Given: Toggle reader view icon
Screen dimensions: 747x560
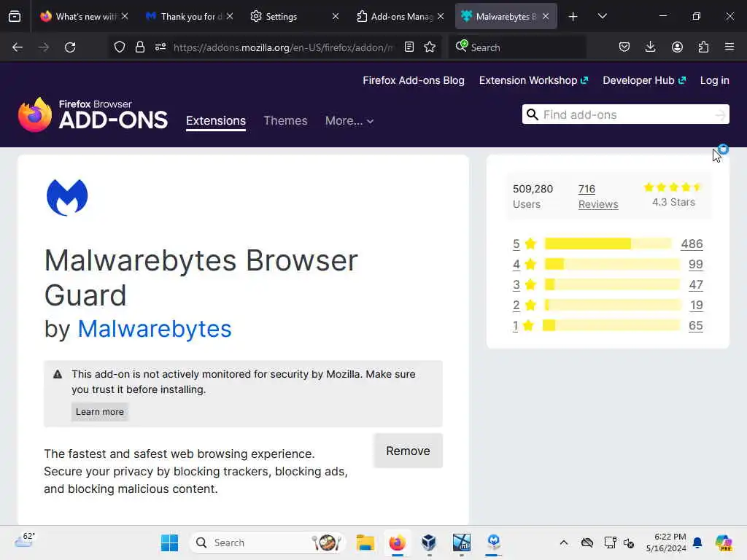Looking at the screenshot, I should pos(409,47).
